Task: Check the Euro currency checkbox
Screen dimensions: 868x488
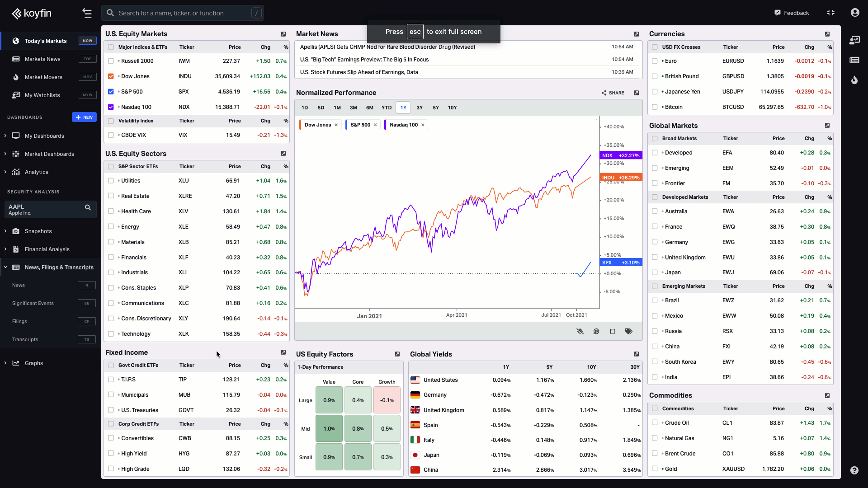Action: (655, 61)
